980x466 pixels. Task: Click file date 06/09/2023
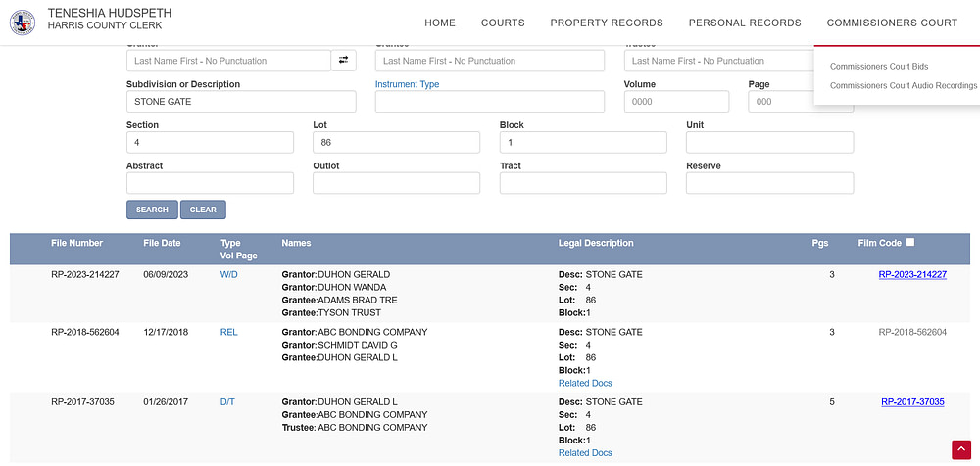(x=165, y=274)
